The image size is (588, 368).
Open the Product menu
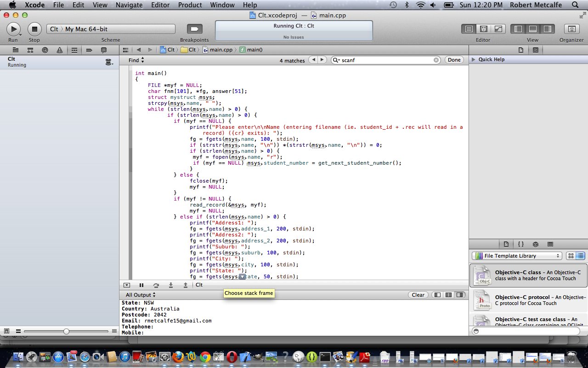pos(190,5)
